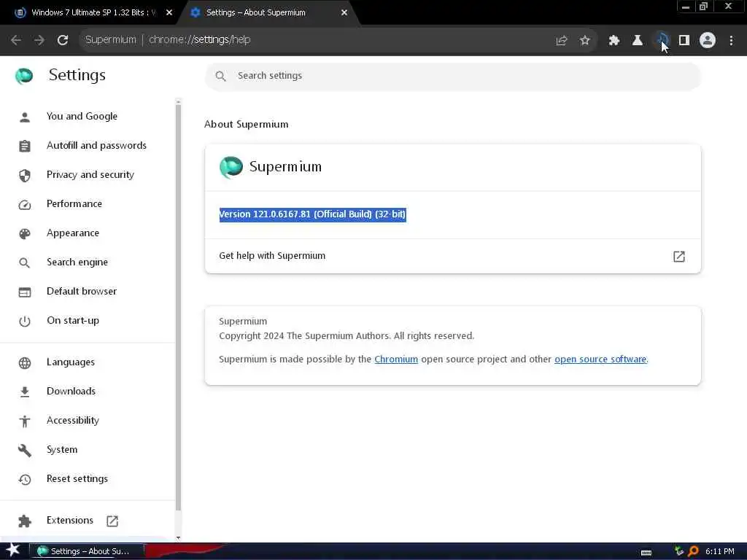Click the person icon beside You and Google
Image resolution: width=747 pixels, height=560 pixels.
(25, 117)
